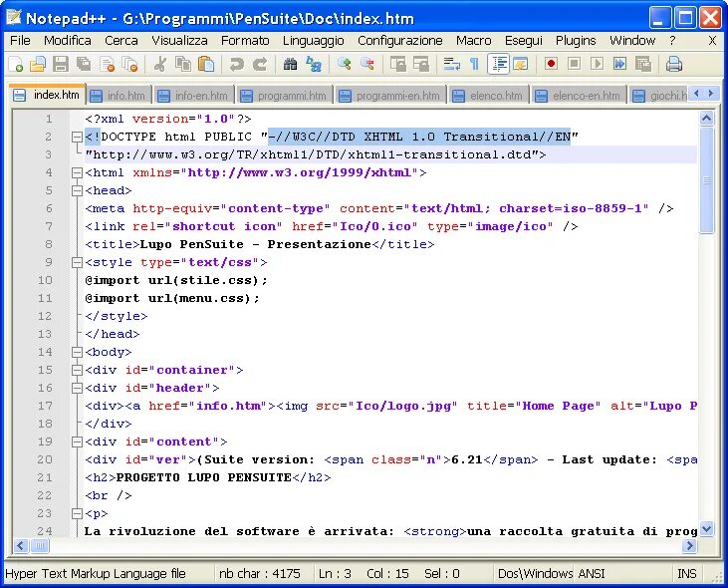Open the Formato menu
This screenshot has height=588, width=728.
click(x=245, y=41)
